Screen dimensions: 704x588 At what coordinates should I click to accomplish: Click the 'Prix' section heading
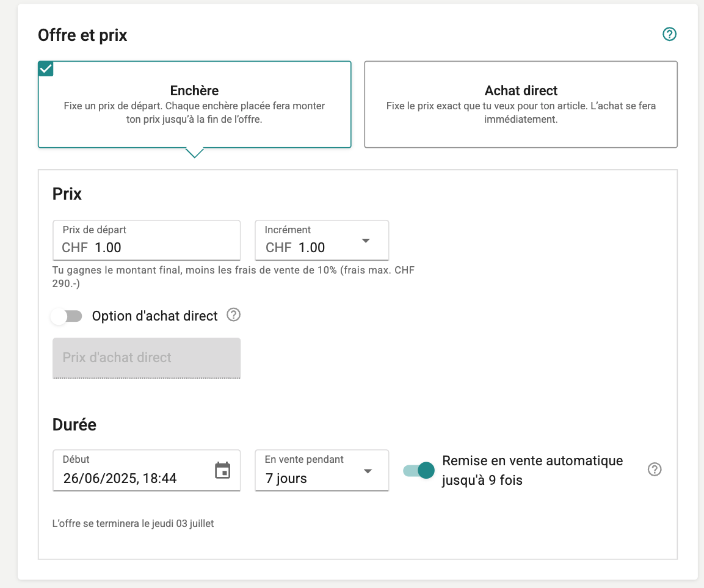point(67,194)
